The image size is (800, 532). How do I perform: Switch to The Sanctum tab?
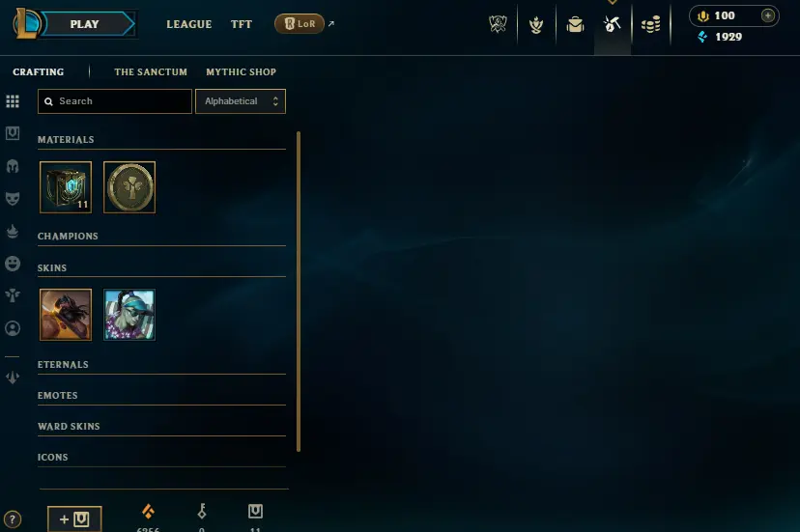(x=151, y=71)
